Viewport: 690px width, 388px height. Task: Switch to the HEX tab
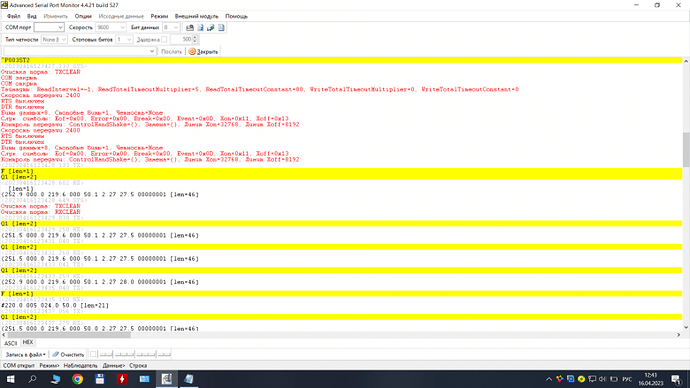(x=28, y=342)
